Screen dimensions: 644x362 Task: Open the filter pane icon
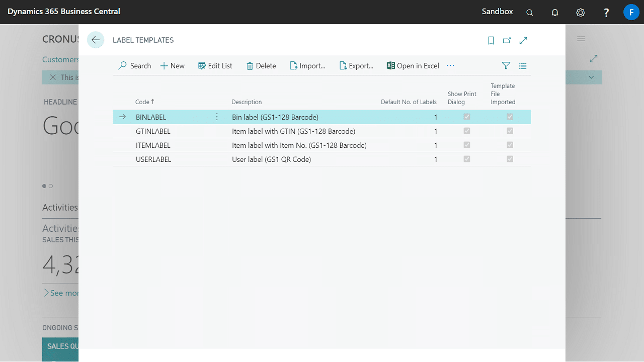506,66
